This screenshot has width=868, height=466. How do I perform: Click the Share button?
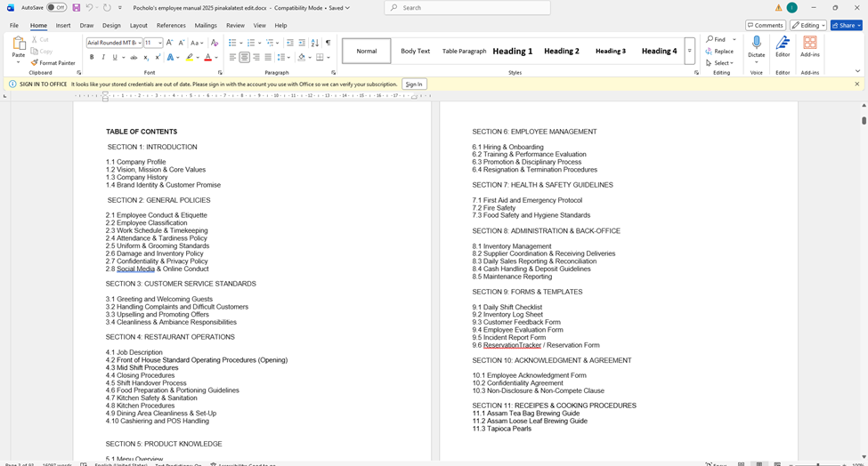click(x=847, y=26)
